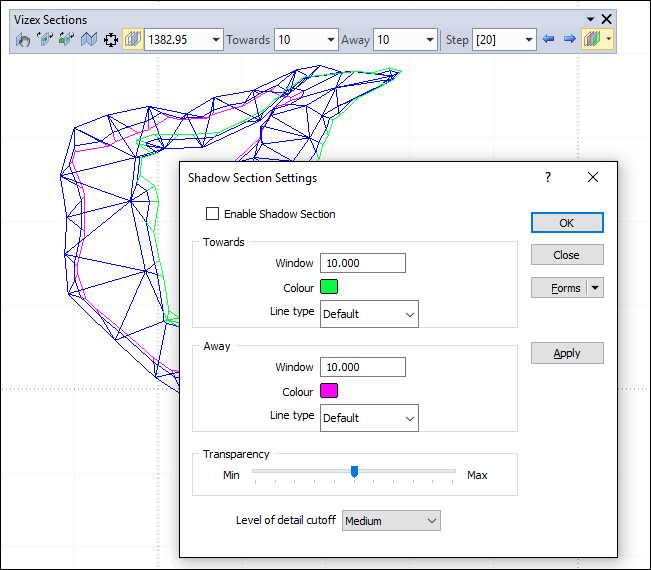Pick the magenta Away colour swatch
Screen dimensions: 651x570
(329, 391)
